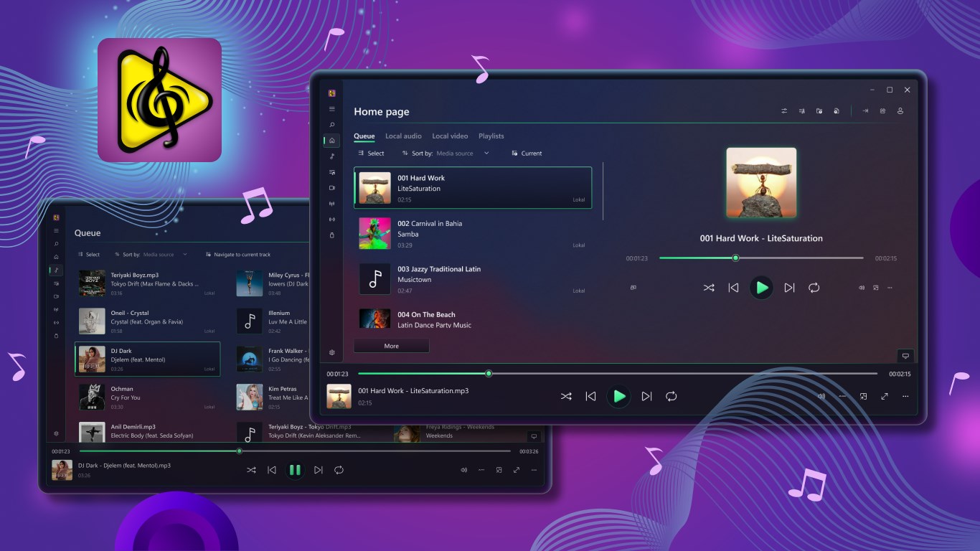980x551 pixels.
Task: Click home icon in Queue window sidebar
Action: click(56, 257)
